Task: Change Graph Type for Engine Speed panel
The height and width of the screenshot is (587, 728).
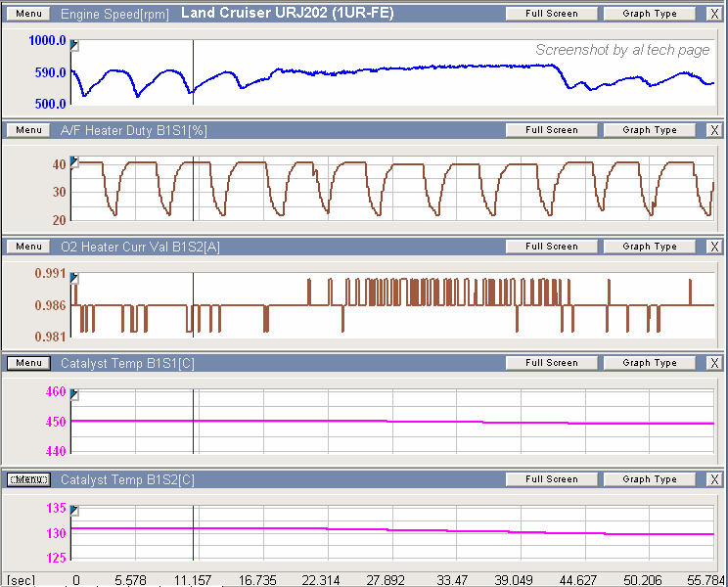Action: pyautogui.click(x=650, y=14)
